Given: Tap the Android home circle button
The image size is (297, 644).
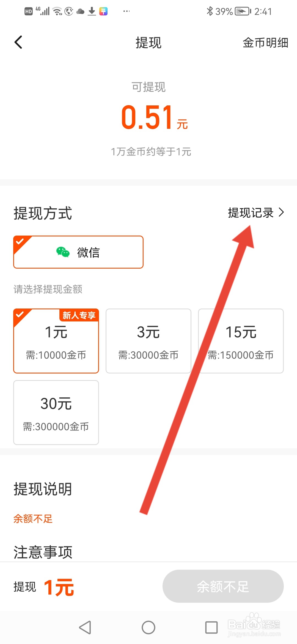Looking at the screenshot, I should coord(148,627).
